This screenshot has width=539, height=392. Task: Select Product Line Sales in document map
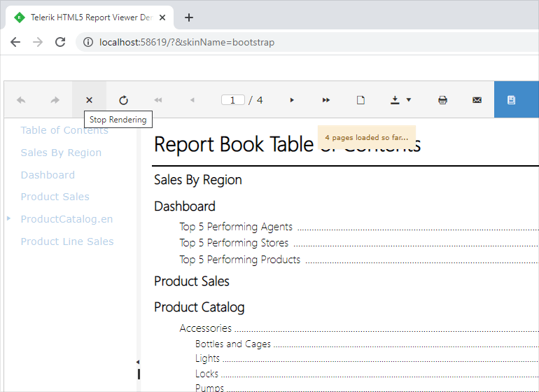(x=67, y=241)
